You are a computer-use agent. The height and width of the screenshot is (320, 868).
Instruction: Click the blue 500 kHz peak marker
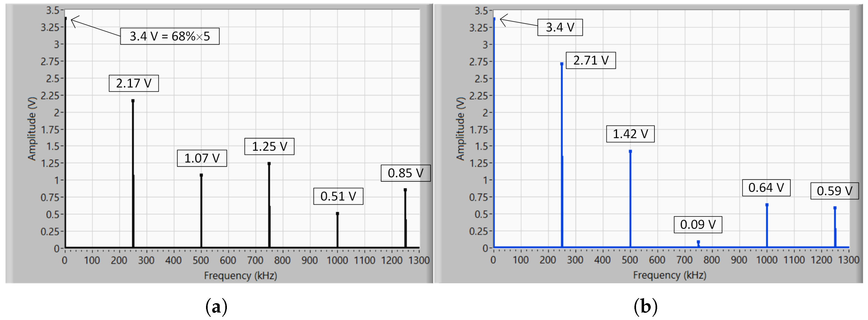pos(630,151)
